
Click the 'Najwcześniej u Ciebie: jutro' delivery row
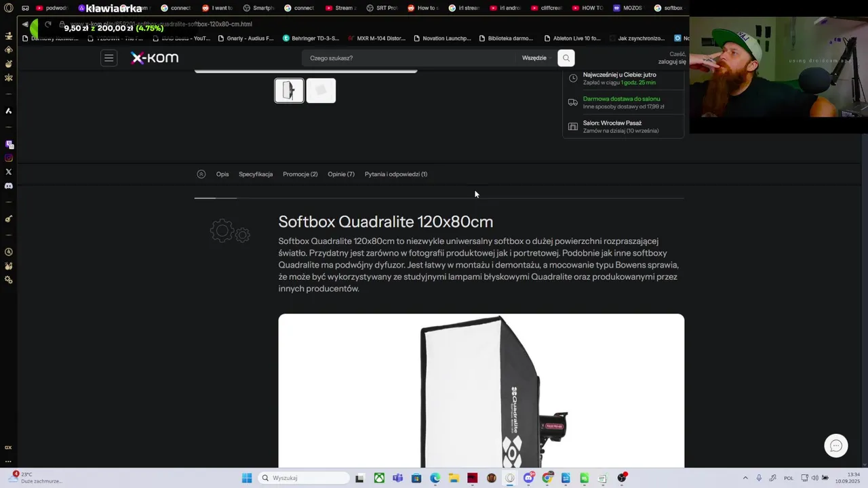click(x=623, y=79)
